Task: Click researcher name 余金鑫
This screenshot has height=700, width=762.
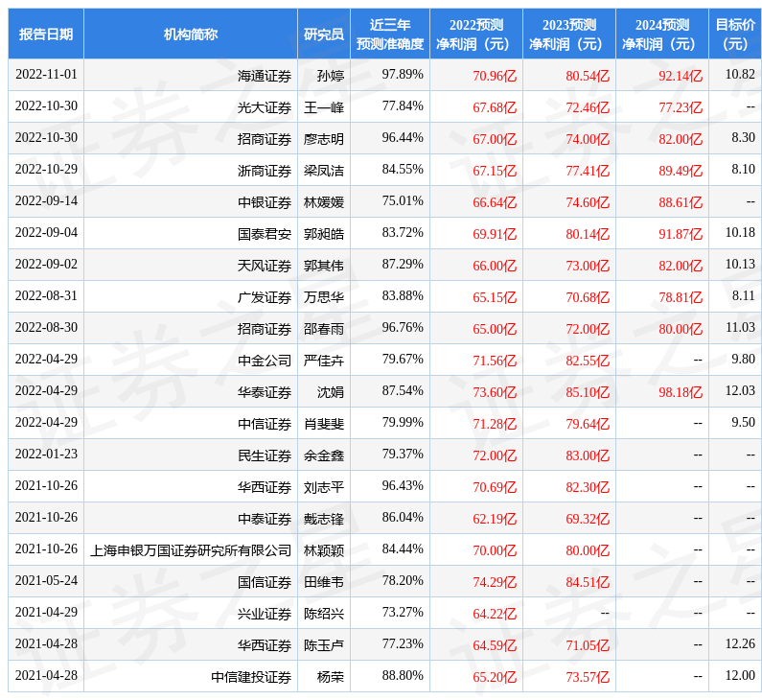Action: coord(324,455)
